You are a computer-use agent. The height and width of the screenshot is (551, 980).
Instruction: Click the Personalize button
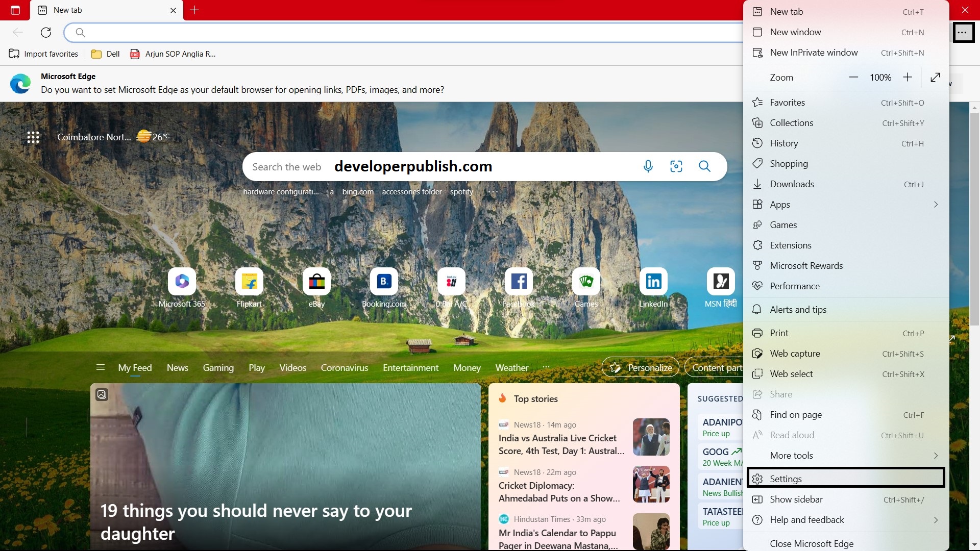point(641,367)
